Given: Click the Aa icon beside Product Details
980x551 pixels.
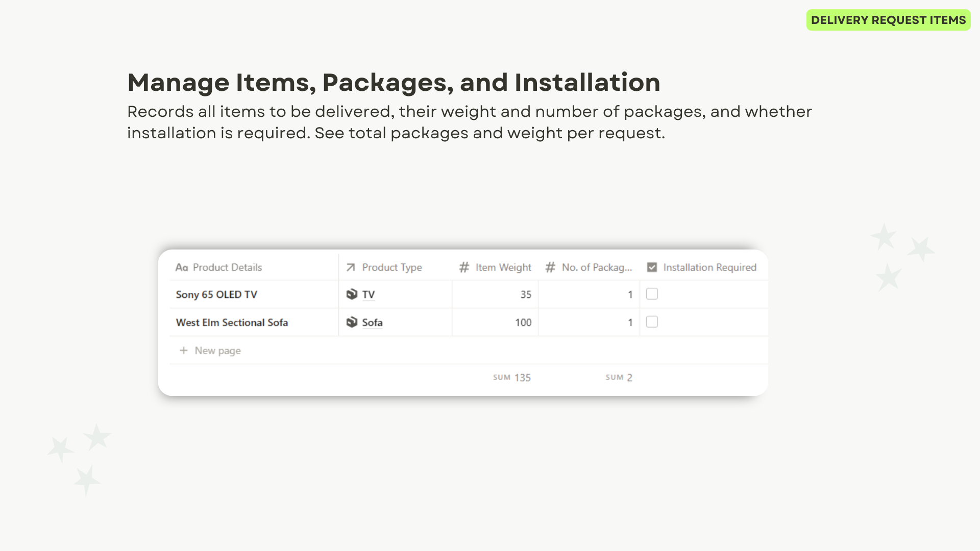Looking at the screenshot, I should (182, 267).
